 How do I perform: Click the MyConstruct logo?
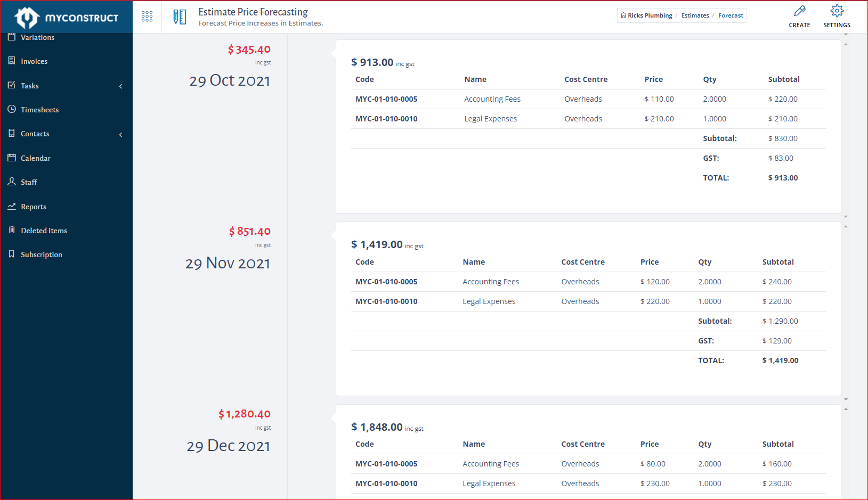pyautogui.click(x=67, y=18)
